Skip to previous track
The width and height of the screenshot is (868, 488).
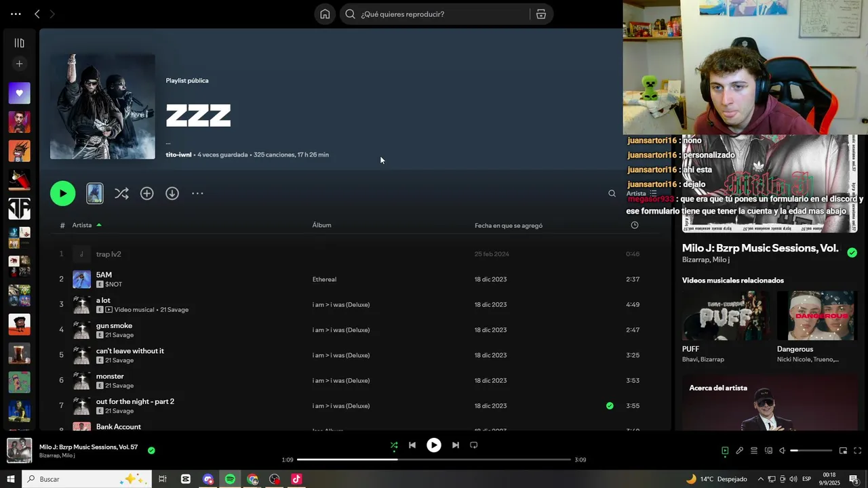tap(412, 445)
